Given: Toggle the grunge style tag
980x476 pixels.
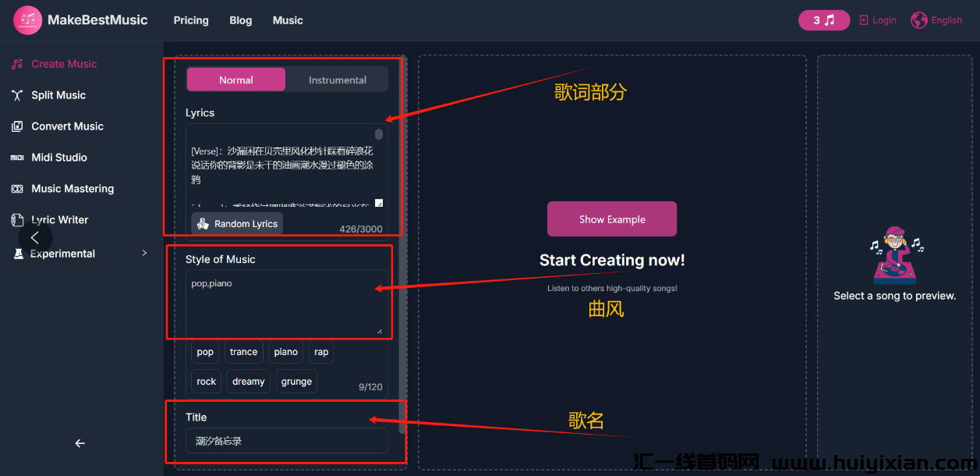Looking at the screenshot, I should tap(296, 382).
